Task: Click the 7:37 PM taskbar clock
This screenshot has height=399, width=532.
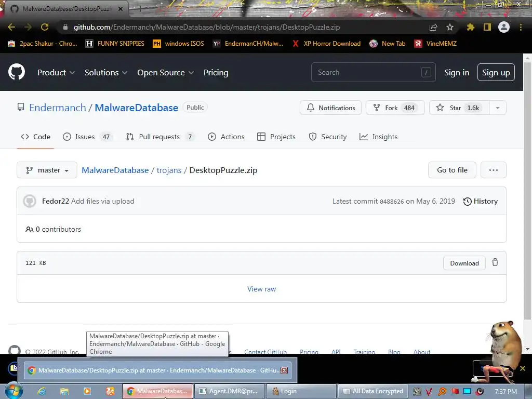Action: coord(506,392)
